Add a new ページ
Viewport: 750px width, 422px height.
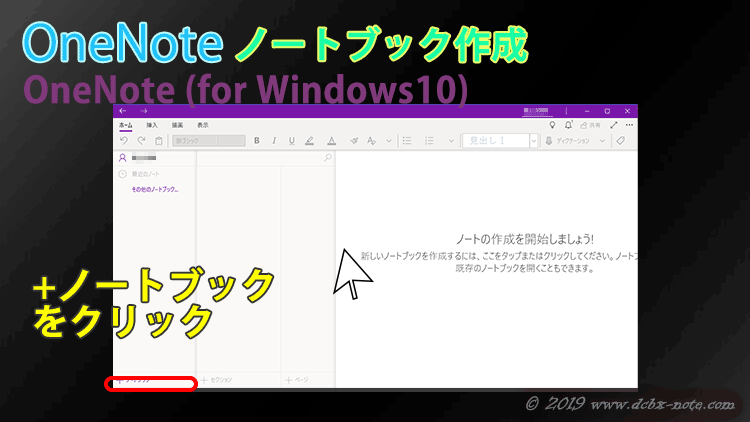coord(297,380)
